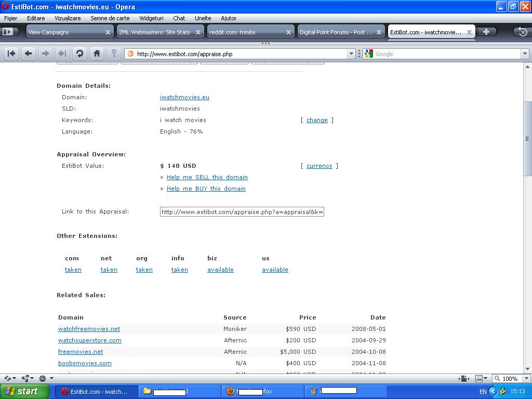Go back with the Back arrow
This screenshot has width=532, height=399.
29,54
